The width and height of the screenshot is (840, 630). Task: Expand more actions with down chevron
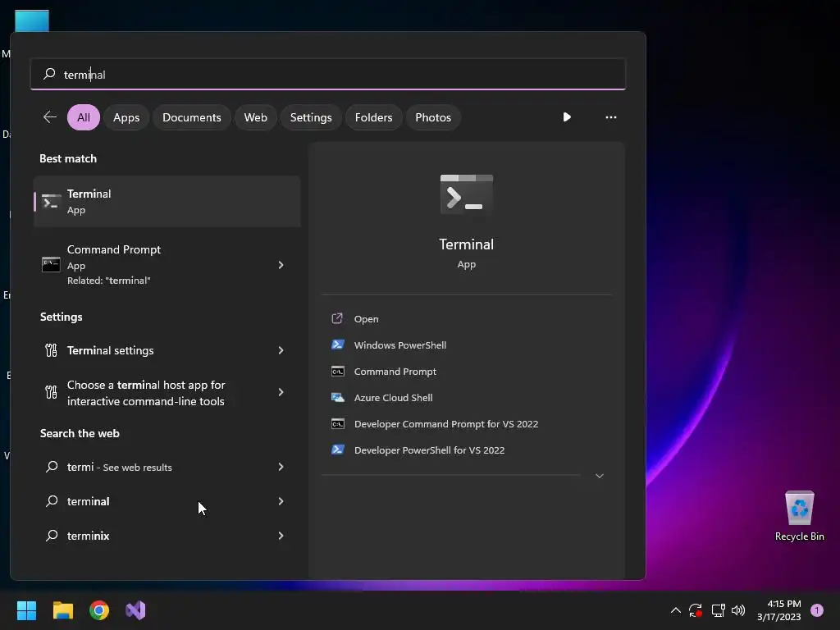click(600, 476)
